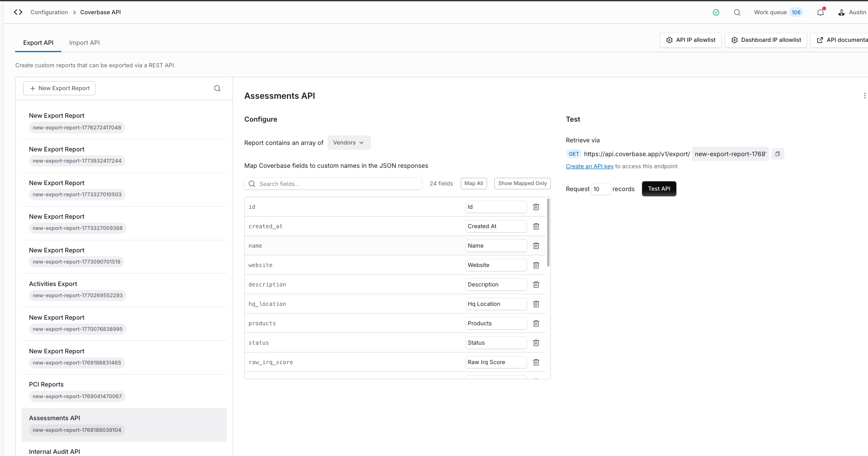Open API IP allowlist settings

691,40
